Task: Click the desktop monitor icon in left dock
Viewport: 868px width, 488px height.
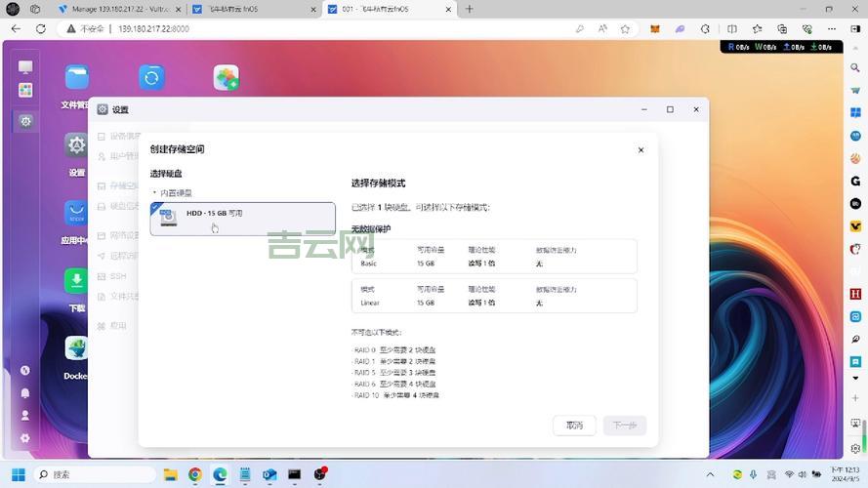Action: tap(25, 67)
